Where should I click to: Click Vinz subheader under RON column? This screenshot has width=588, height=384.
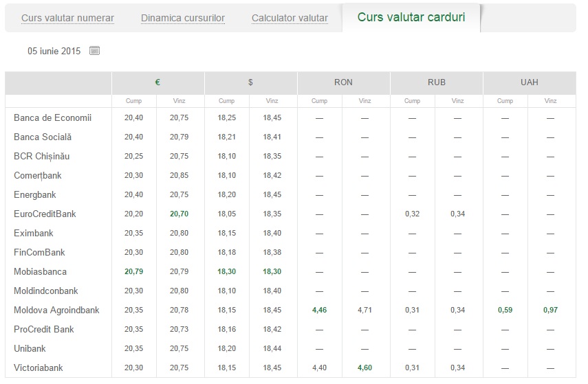pos(365,101)
